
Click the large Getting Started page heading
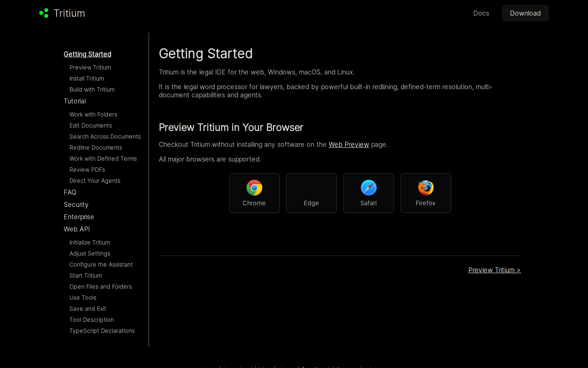[206, 54]
